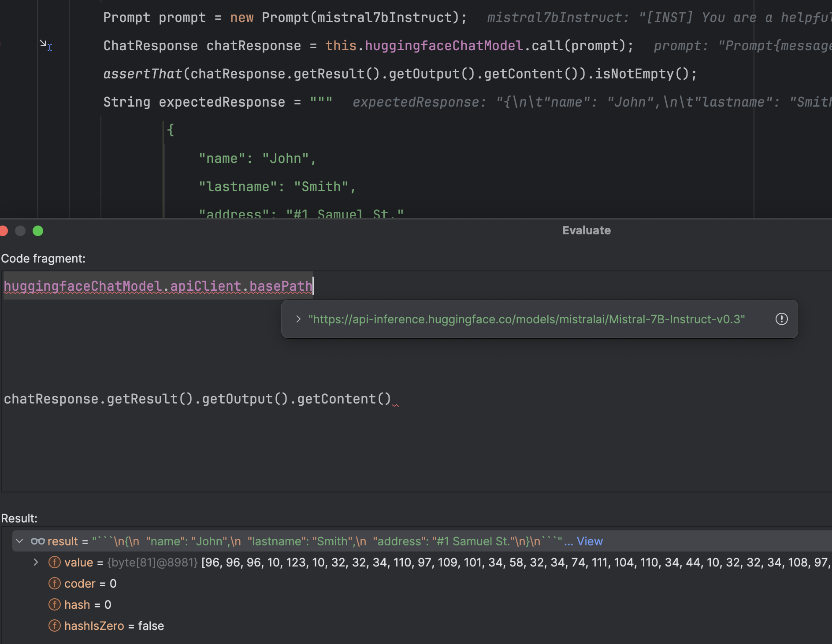Click the glasses watch icon beside result

(x=38, y=541)
